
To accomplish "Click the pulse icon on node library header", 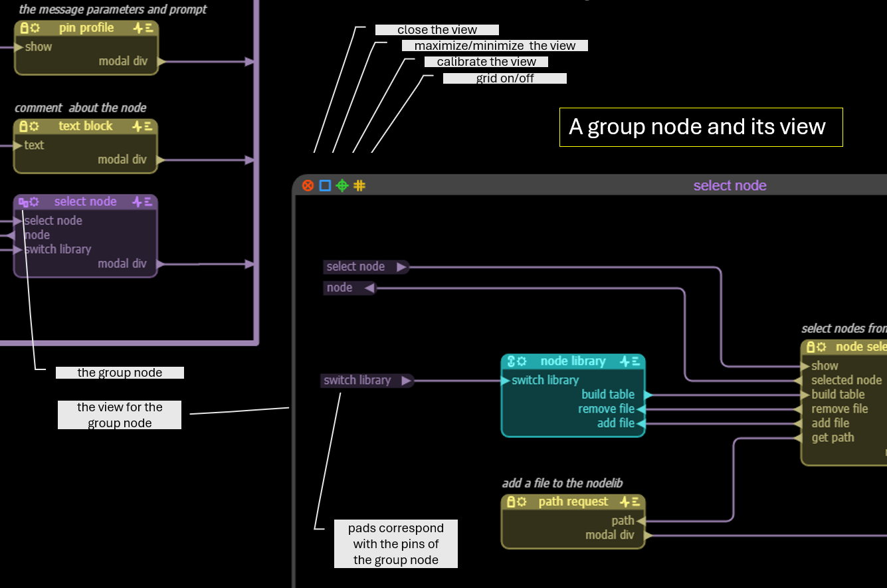I will pyautogui.click(x=625, y=361).
